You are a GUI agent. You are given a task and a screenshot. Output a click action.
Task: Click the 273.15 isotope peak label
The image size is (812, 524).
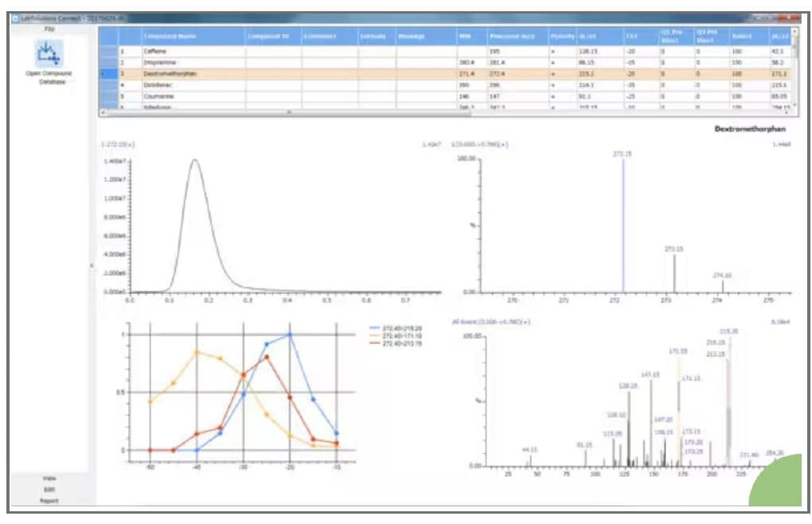pos(673,249)
